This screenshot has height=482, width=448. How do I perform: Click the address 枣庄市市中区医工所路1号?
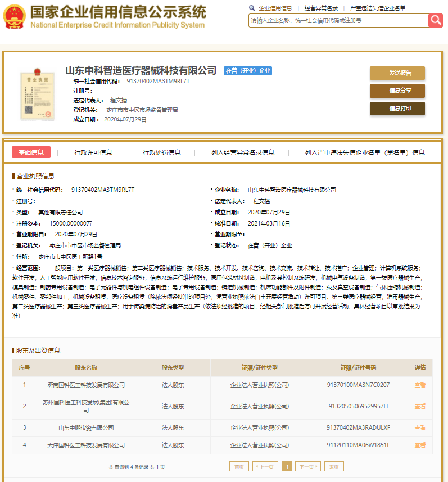(x=70, y=256)
